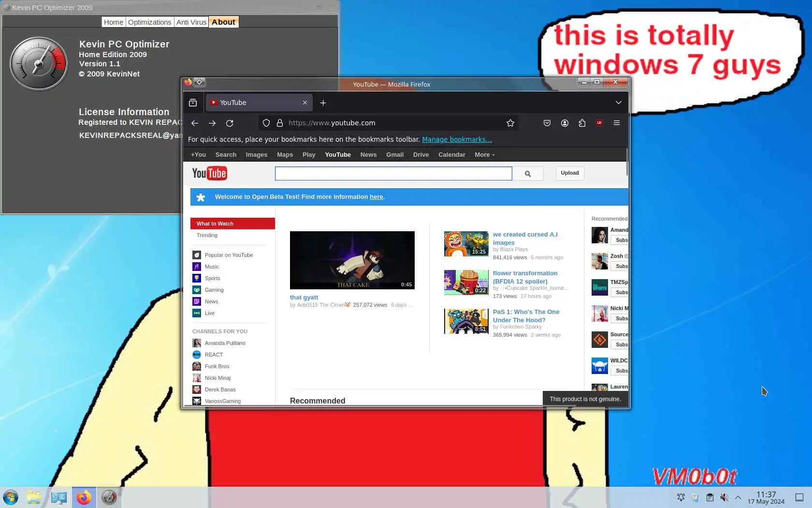This screenshot has width=812, height=508.
Task: Click the show desktop button in taskbar
Action: coord(799,497)
